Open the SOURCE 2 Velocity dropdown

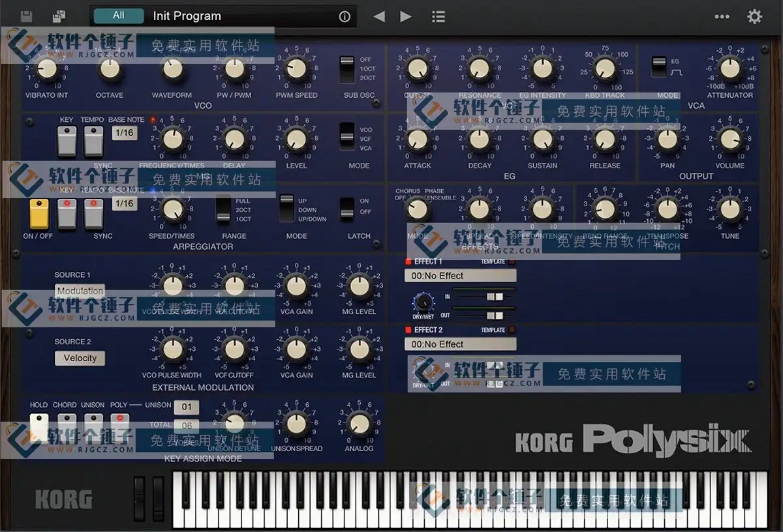80,358
